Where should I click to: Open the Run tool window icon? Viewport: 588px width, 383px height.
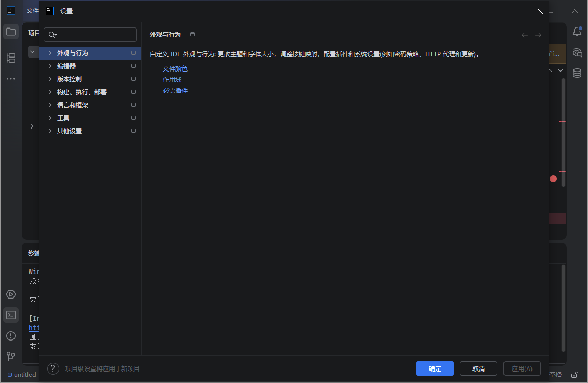coord(10,294)
